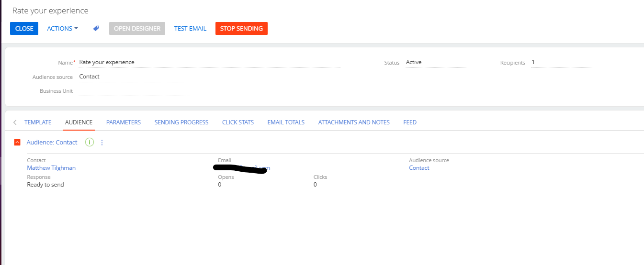The width and height of the screenshot is (644, 265).
Task: Click the Name field containing Rate your experience
Action: pos(209,62)
